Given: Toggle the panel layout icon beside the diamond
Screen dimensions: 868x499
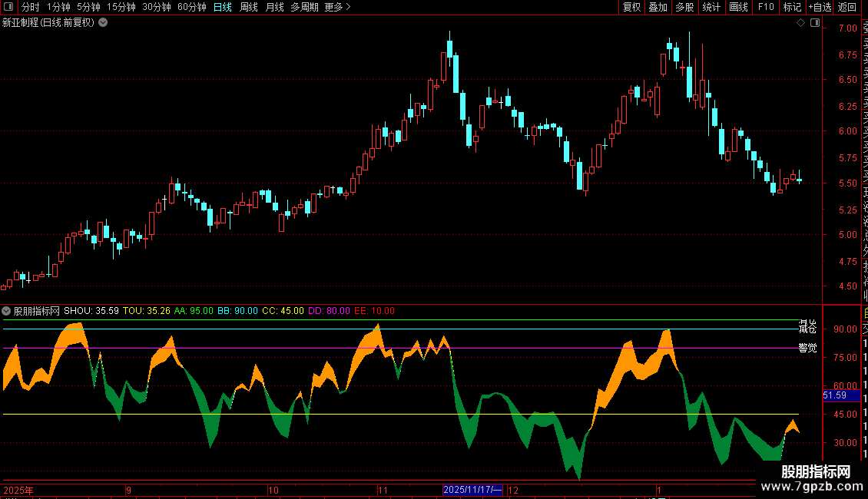Looking at the screenshot, I should point(815,23).
